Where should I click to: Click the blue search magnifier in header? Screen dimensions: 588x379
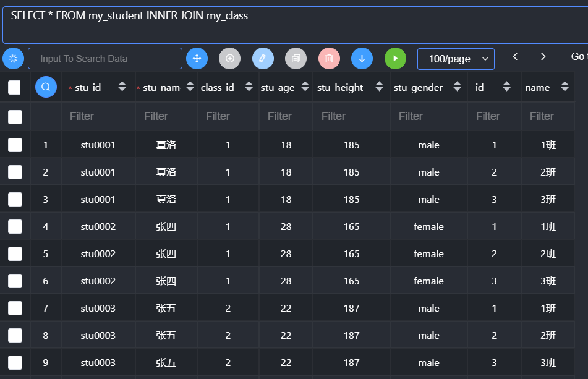coord(46,87)
